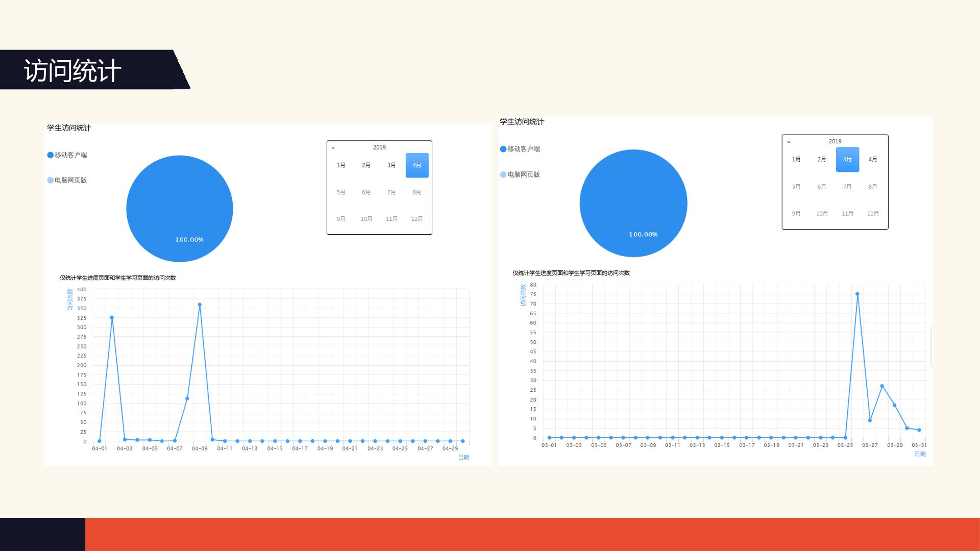The height and width of the screenshot is (551, 980).
Task: Toggle 移动客户端 legend dot in left chart
Action: pyautogui.click(x=51, y=155)
